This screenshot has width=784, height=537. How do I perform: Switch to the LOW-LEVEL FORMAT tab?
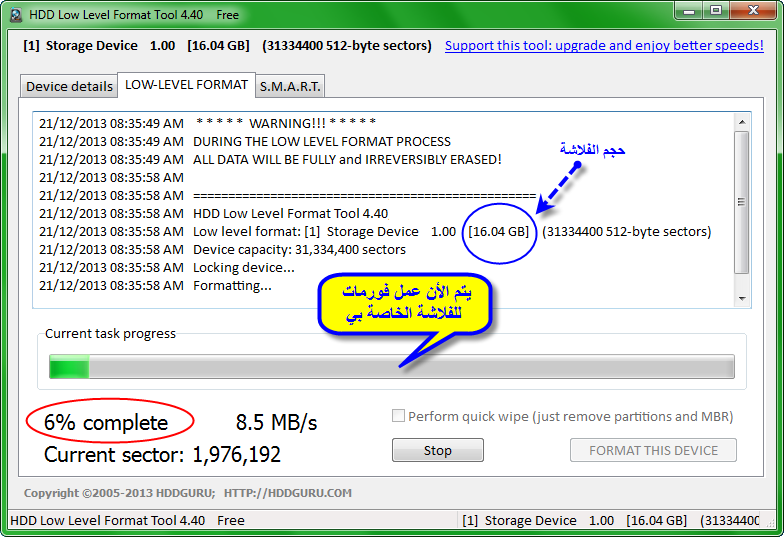click(186, 84)
